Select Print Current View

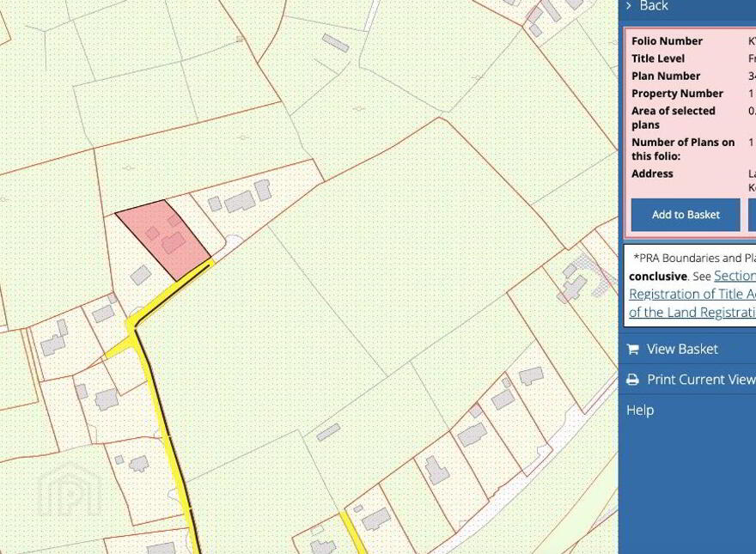(701, 380)
